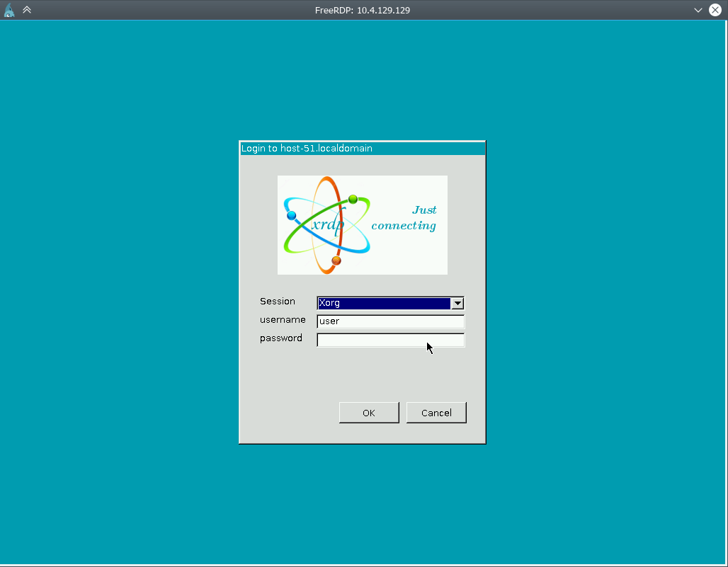Image resolution: width=728 pixels, height=567 pixels.
Task: Click the password label
Action: 281,338
